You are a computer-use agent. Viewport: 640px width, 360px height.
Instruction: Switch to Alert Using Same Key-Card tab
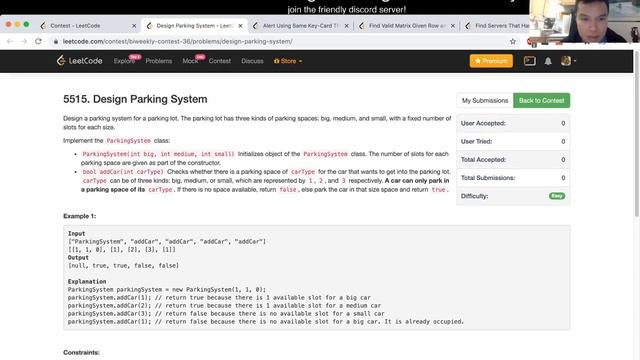300,25
